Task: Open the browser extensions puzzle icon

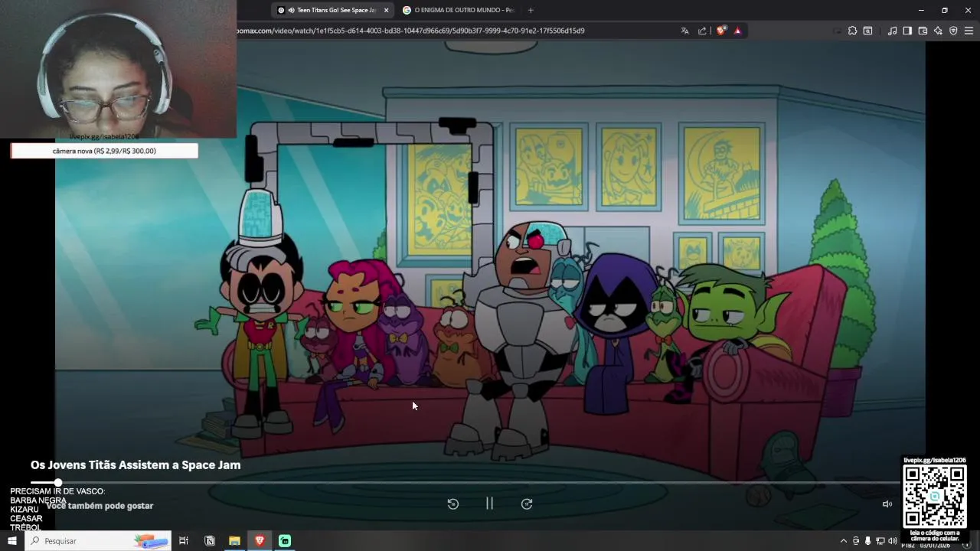Action: tap(852, 31)
